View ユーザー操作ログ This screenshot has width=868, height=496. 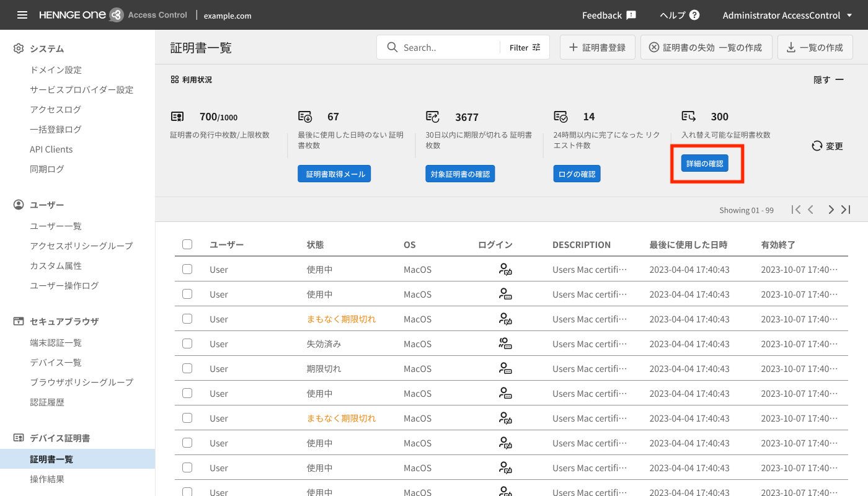[x=64, y=286]
